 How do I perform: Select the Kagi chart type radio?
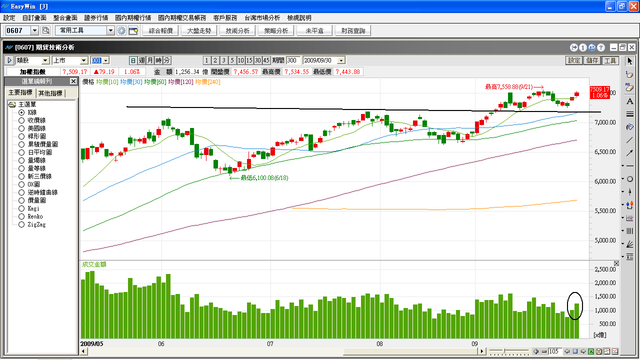point(21,209)
